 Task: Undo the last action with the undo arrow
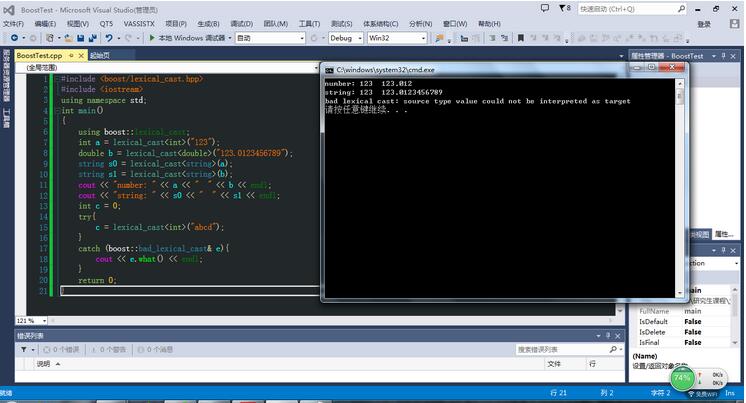(x=109, y=38)
